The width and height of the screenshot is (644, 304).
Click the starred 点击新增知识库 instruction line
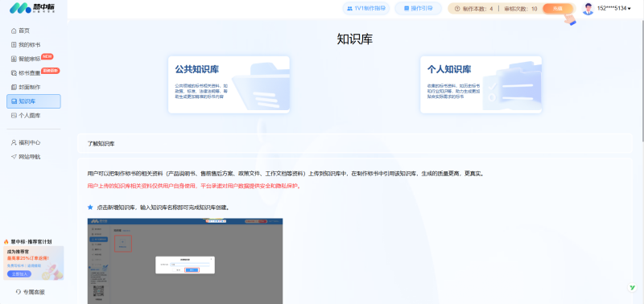click(158, 207)
